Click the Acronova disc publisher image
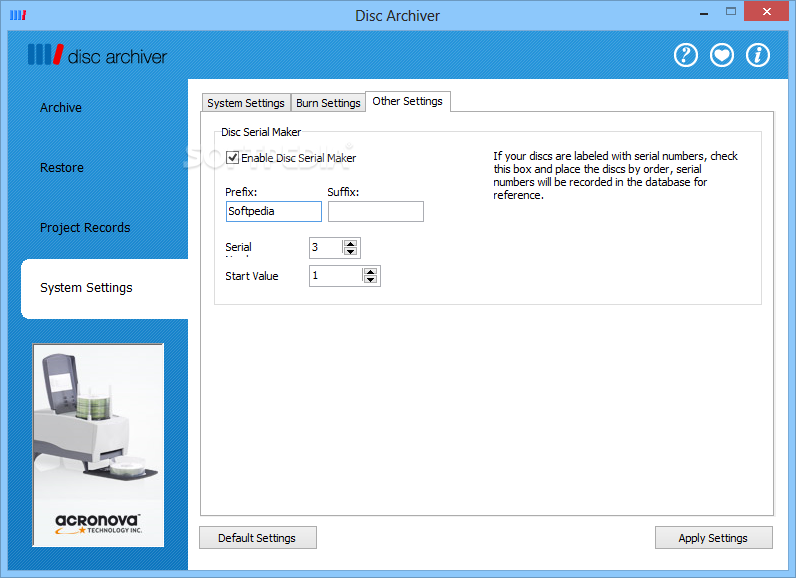This screenshot has height=578, width=796. pos(98,445)
